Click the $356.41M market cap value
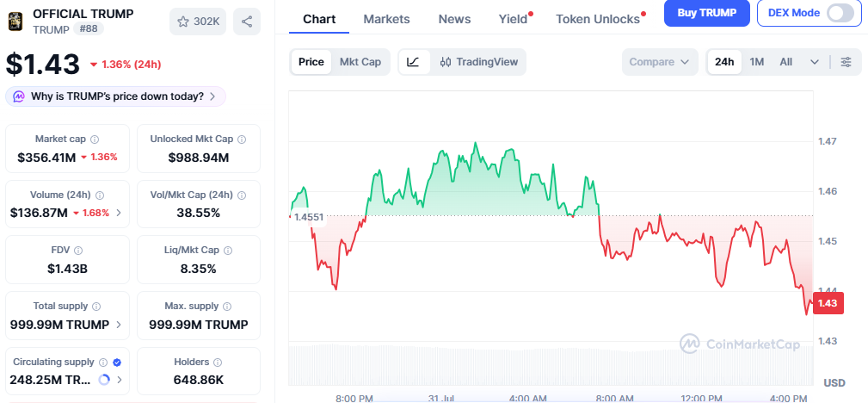The width and height of the screenshot is (868, 403). coord(46,158)
